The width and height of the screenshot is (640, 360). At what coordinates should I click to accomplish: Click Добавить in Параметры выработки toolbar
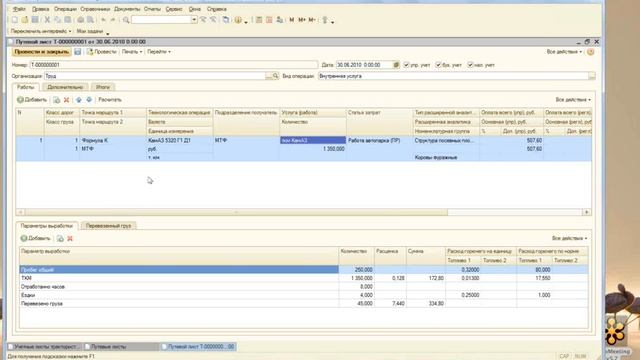tap(36, 238)
